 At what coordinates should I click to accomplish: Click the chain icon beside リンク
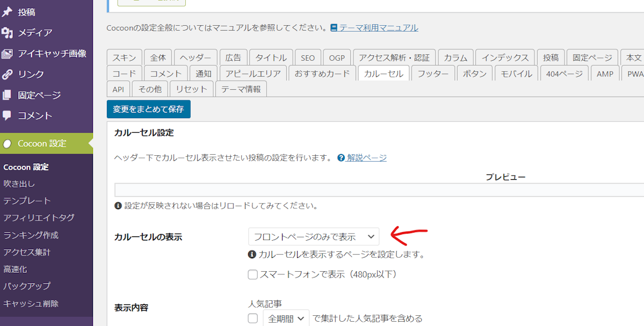point(7,74)
